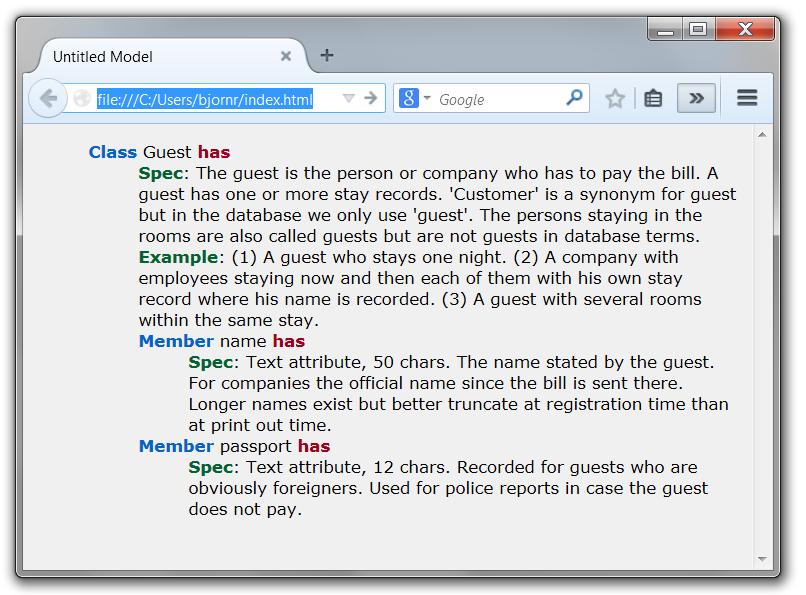Viewport: 806px width, 595px height.
Task: Click 'Spec' label under Member passport
Action: (211, 468)
